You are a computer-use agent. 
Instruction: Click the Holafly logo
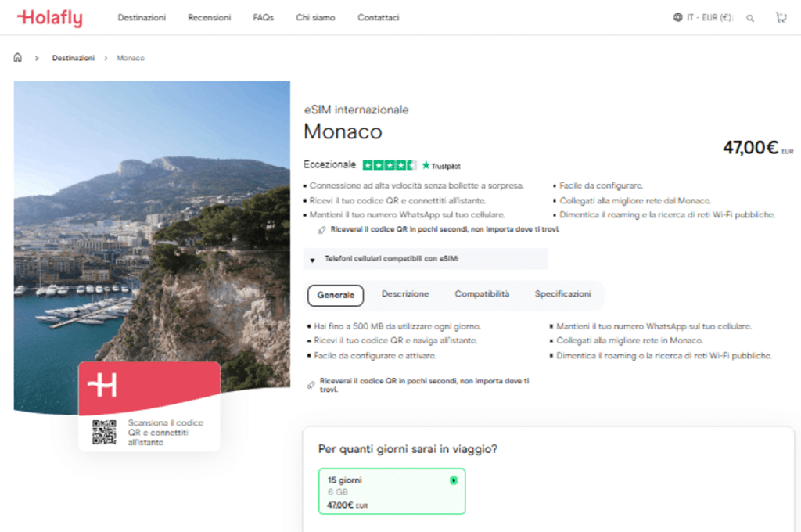click(49, 17)
